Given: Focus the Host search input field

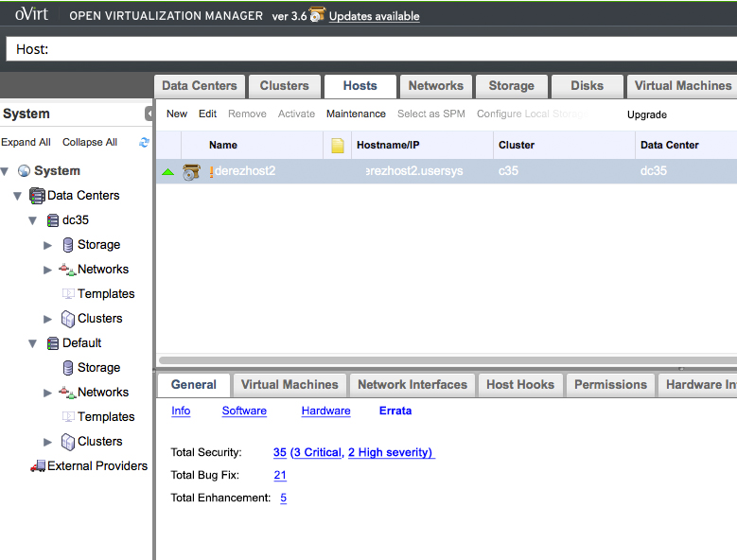Looking at the screenshot, I should tap(378, 49).
